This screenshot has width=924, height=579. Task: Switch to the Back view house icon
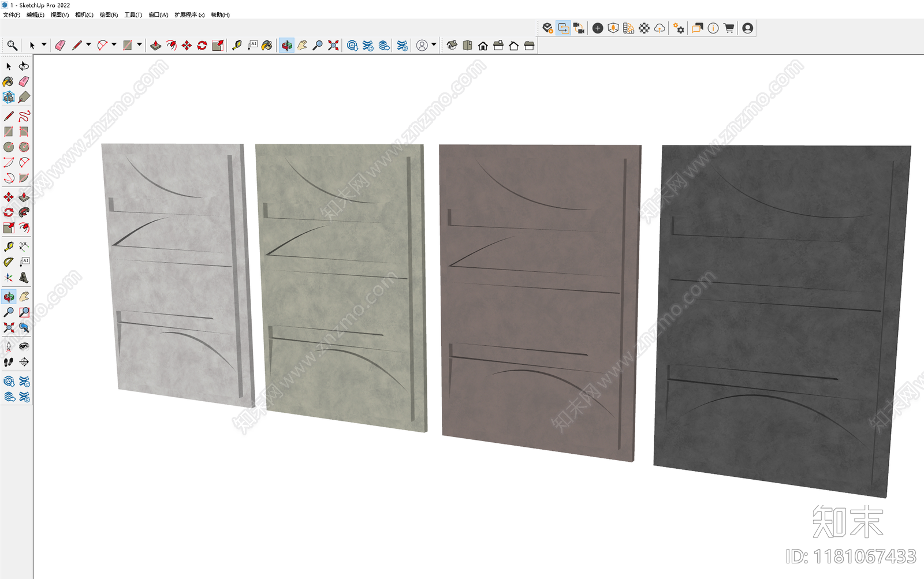point(513,45)
